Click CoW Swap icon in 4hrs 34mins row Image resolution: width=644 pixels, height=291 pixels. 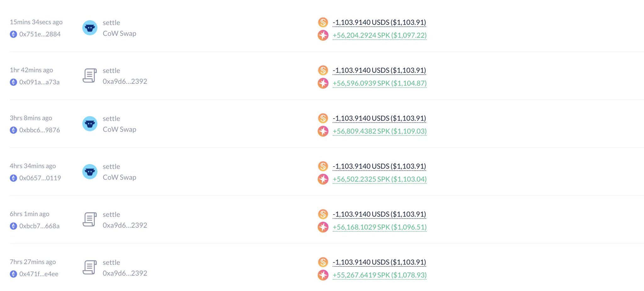(90, 172)
